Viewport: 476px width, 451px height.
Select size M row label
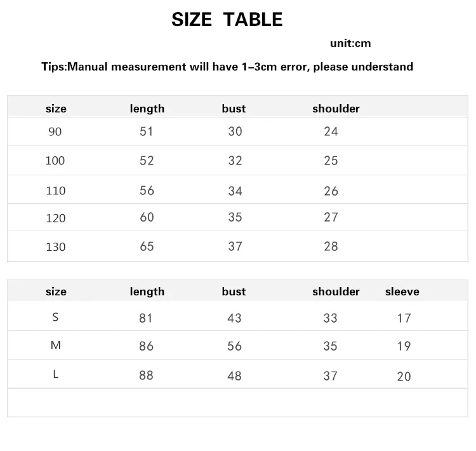coord(56,346)
